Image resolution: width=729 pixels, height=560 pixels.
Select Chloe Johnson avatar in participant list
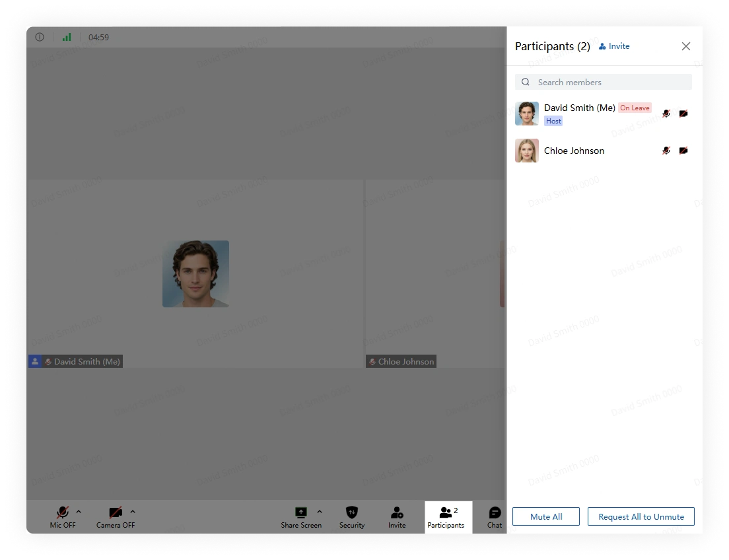pyautogui.click(x=527, y=150)
